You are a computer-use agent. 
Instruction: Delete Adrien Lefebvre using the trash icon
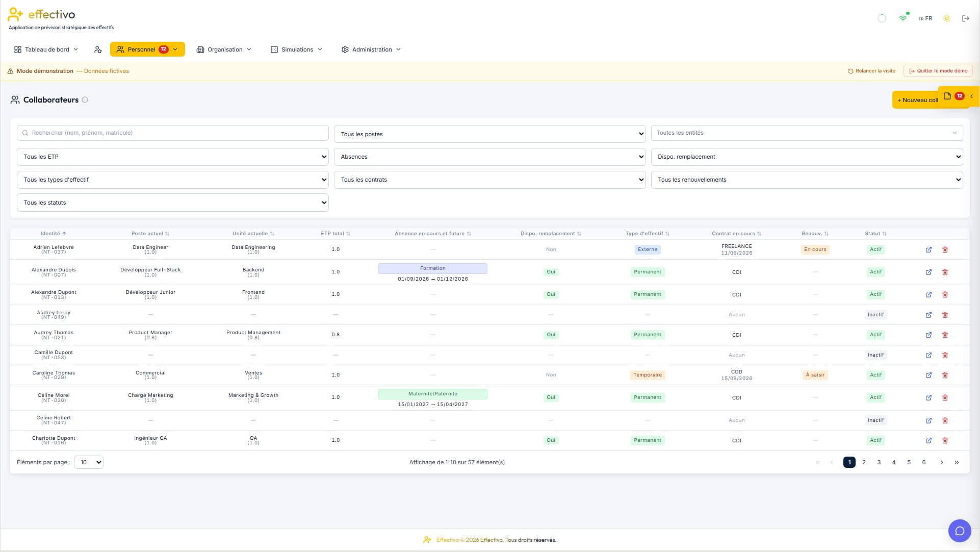click(x=945, y=249)
